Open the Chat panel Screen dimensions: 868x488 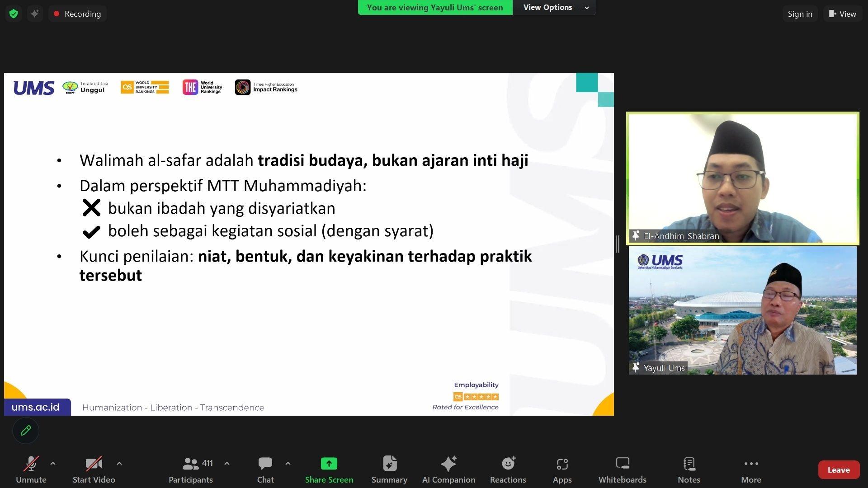tap(265, 470)
